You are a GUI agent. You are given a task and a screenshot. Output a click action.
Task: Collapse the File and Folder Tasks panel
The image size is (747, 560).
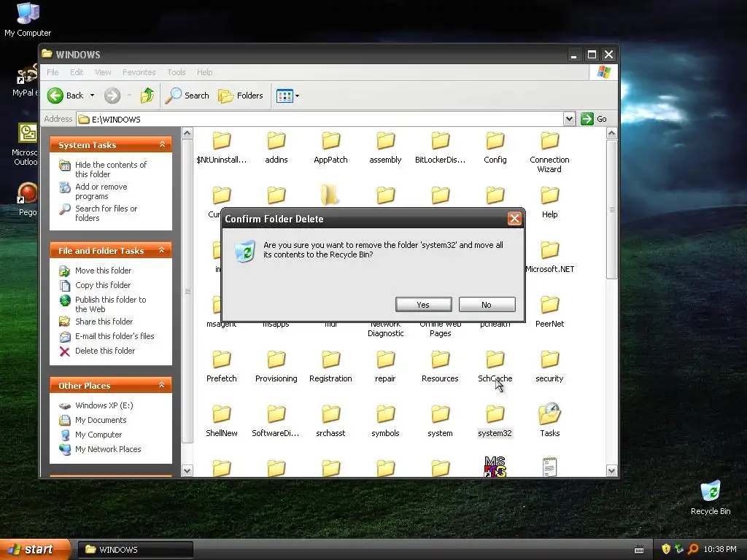[x=162, y=250]
